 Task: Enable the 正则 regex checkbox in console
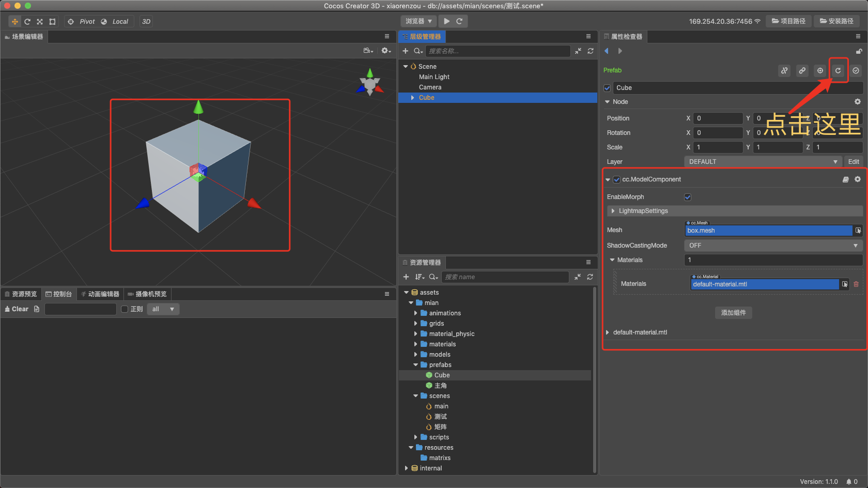pyautogui.click(x=125, y=309)
